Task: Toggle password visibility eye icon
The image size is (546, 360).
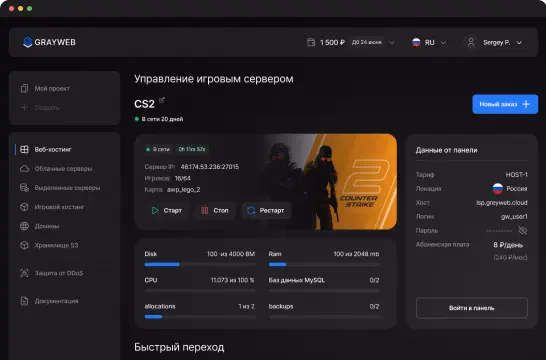Action: (522, 230)
